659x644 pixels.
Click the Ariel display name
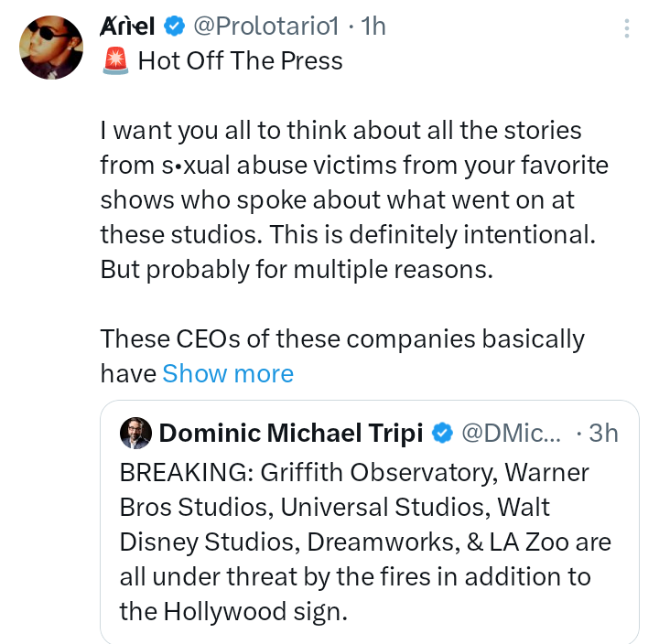[127, 27]
